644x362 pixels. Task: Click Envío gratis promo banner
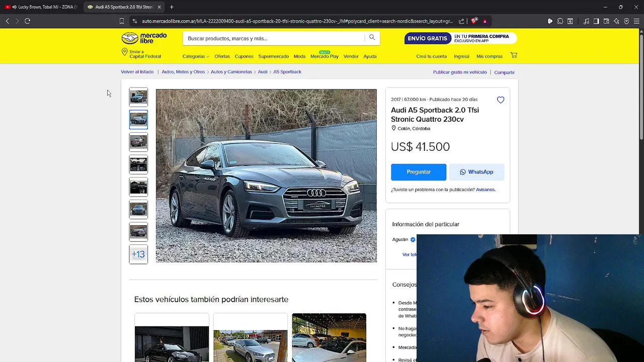460,38
